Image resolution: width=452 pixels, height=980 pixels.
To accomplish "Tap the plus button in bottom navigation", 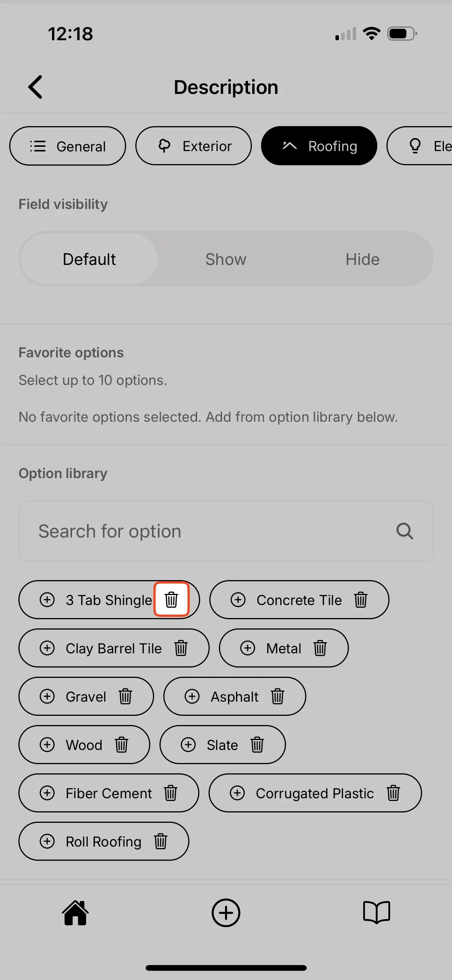I will click(226, 913).
